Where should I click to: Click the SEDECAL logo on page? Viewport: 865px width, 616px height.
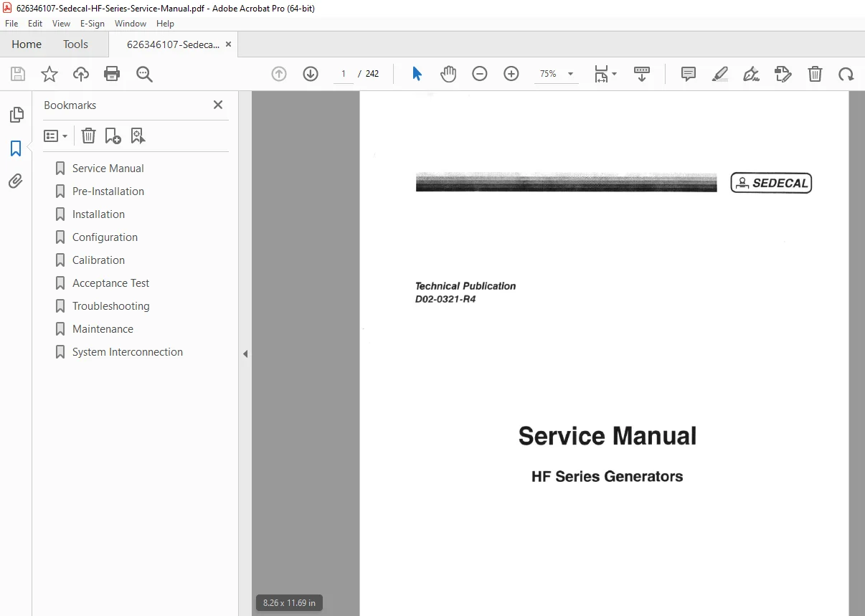(x=771, y=183)
